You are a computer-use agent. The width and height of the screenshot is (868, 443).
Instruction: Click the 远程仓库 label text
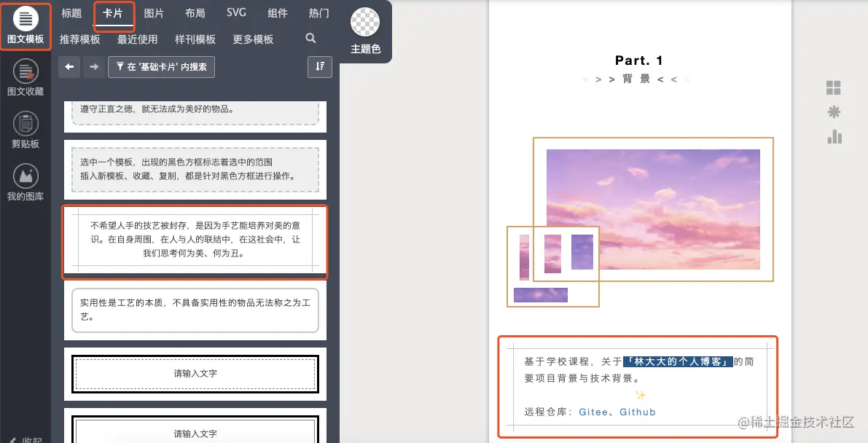tap(548, 412)
